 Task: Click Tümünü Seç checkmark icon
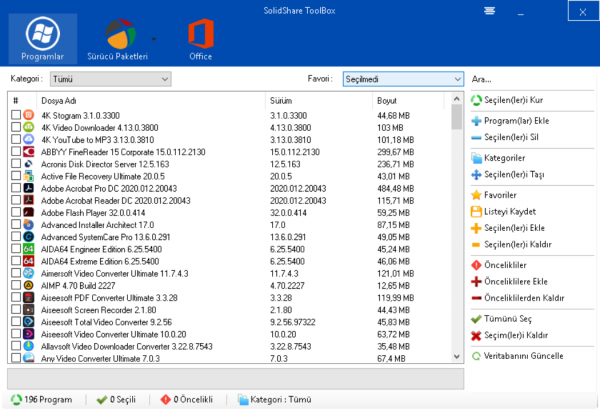[x=476, y=319]
